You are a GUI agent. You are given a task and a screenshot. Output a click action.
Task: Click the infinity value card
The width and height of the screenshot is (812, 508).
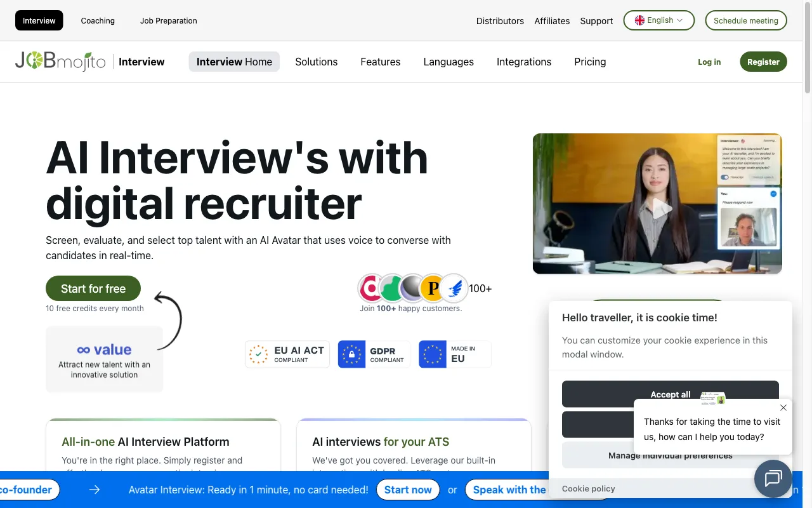(x=105, y=359)
